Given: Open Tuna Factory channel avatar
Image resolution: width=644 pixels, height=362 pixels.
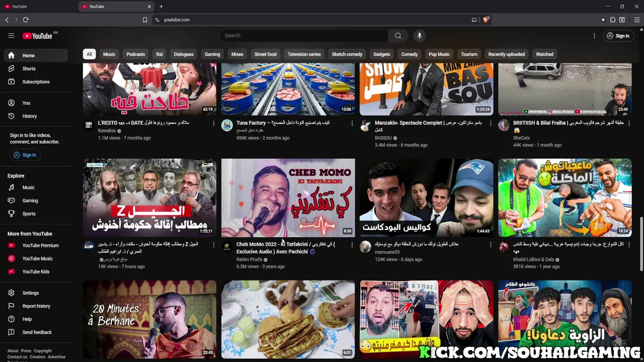Looking at the screenshot, I should point(227,125).
